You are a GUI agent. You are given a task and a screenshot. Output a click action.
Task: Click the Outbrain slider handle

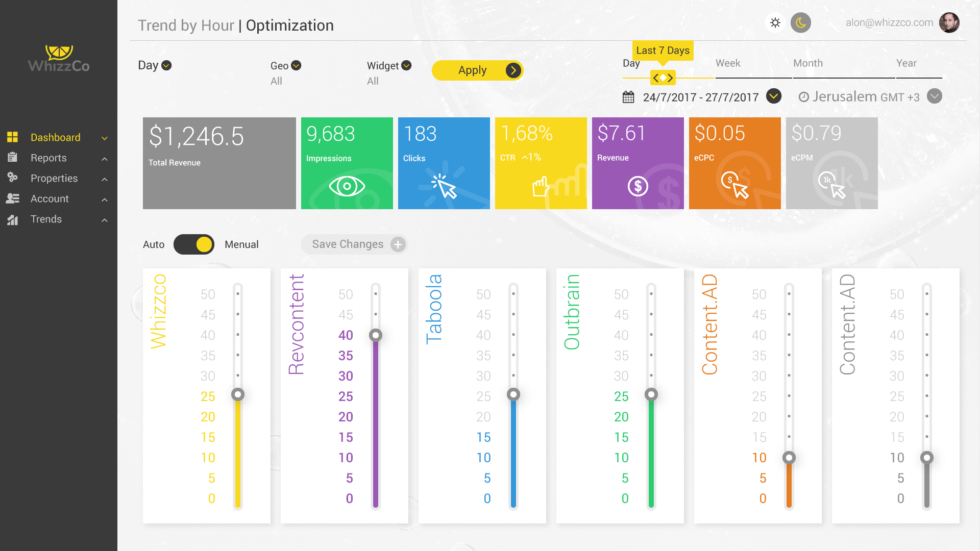pyautogui.click(x=651, y=394)
